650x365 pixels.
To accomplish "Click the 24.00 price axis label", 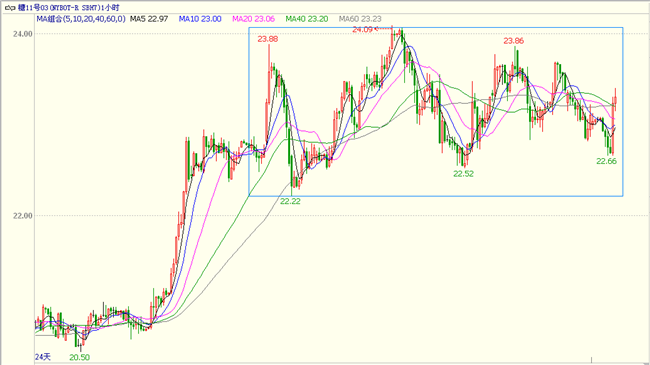I will 22,34.
